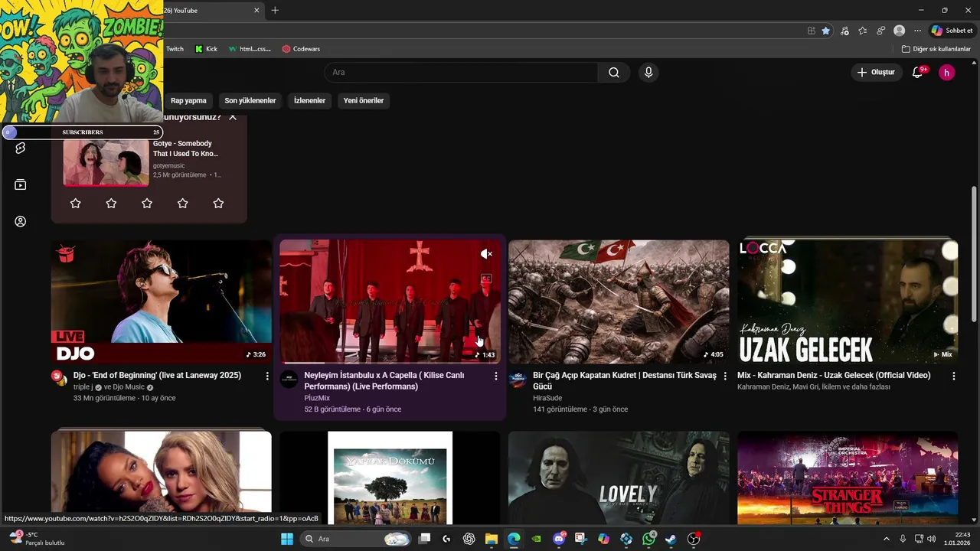Screen dimensions: 980x551
Task: Open Edge favorites list icon
Action: point(863,31)
